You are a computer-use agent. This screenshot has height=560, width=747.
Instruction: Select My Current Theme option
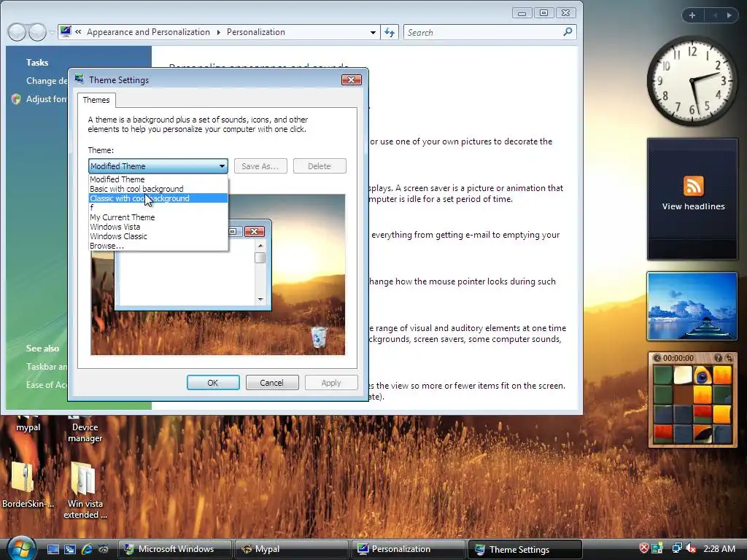(x=158, y=217)
